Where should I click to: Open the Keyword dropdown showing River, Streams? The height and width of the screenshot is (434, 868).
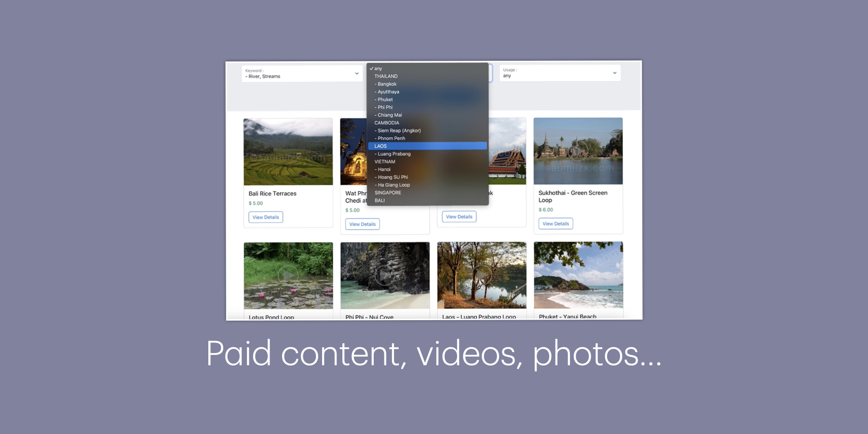coord(302,73)
